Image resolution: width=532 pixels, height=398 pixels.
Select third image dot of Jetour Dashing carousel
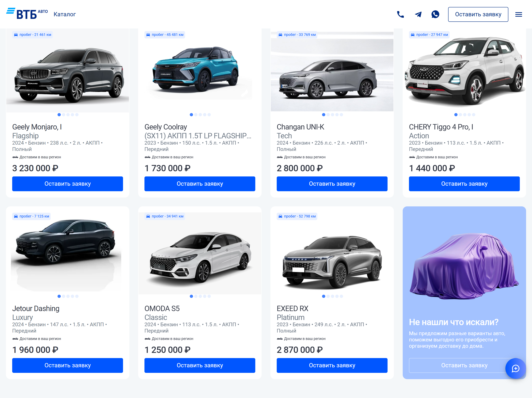(x=68, y=296)
